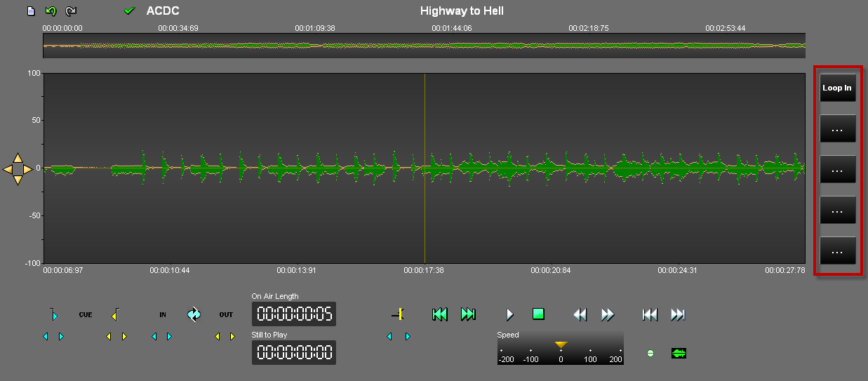Jump to previous marker with green skip-back icon
This screenshot has width=868, height=381.
[x=440, y=314]
